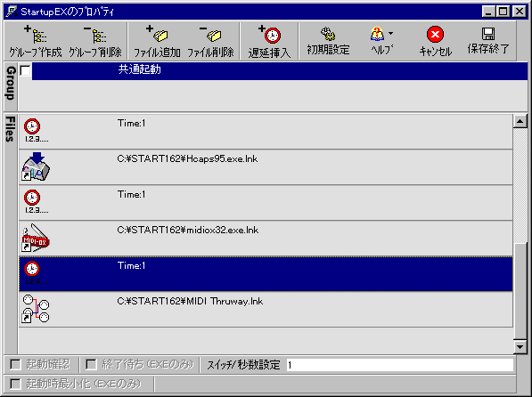Select the first Time:1 delay entry
The width and height of the screenshot is (532, 397).
point(266,131)
